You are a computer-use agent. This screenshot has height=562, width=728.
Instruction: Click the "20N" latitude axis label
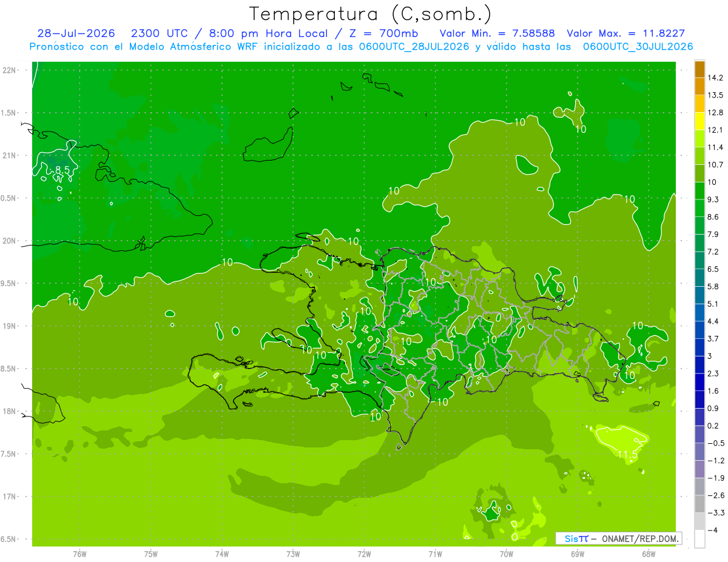[x=10, y=241]
